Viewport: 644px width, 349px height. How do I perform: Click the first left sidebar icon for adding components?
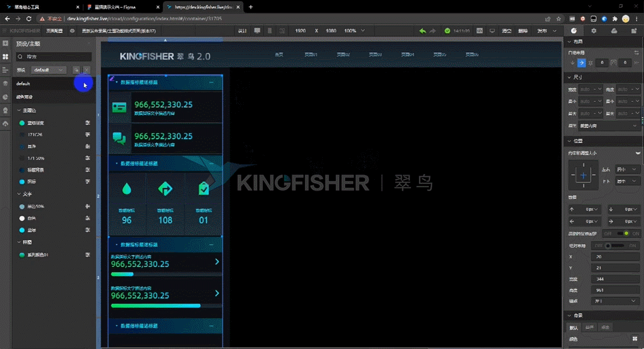(x=5, y=43)
